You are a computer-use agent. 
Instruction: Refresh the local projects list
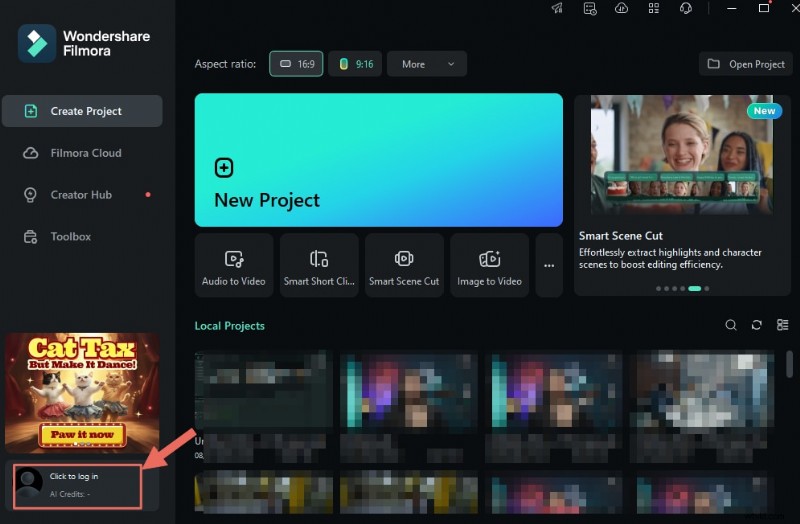click(x=757, y=325)
